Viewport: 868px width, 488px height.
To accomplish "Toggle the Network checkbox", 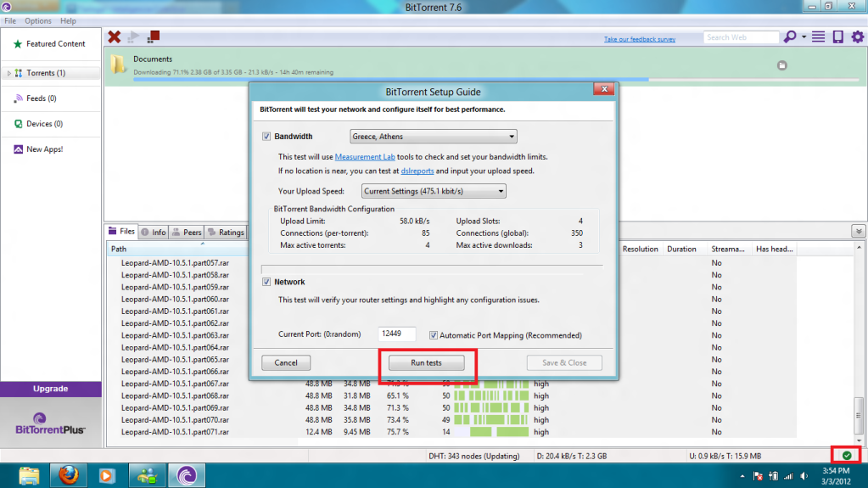I will 266,282.
